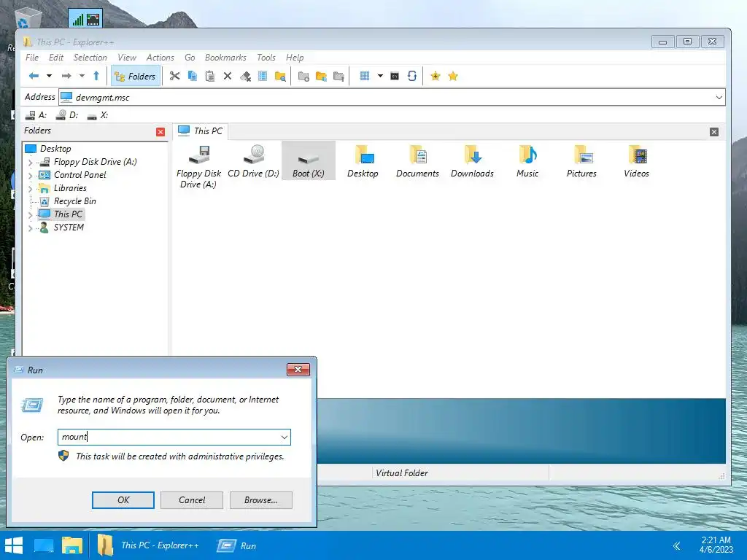The image size is (747, 560).
Task: Click the Add Bookmark star icon
Action: [436, 76]
